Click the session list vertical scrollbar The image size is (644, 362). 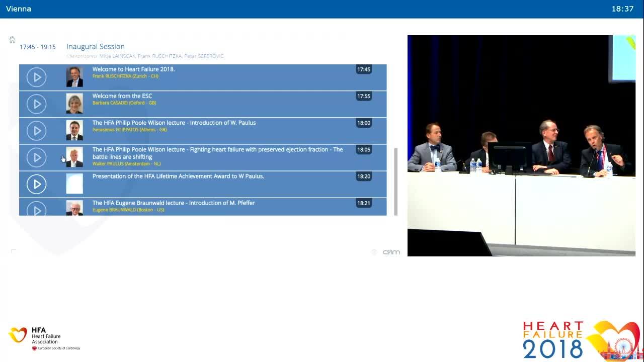tap(395, 182)
